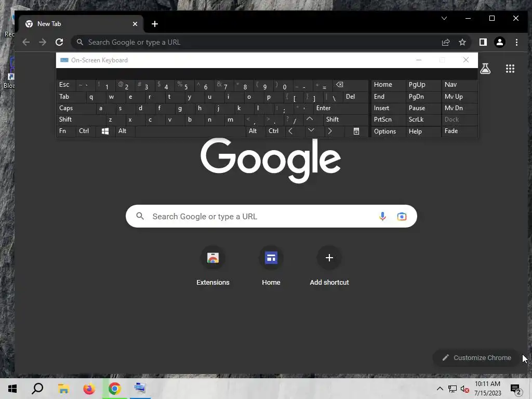Toggle the left Shift key on the On-Screen Keyboard
532x399 pixels.
81,119
